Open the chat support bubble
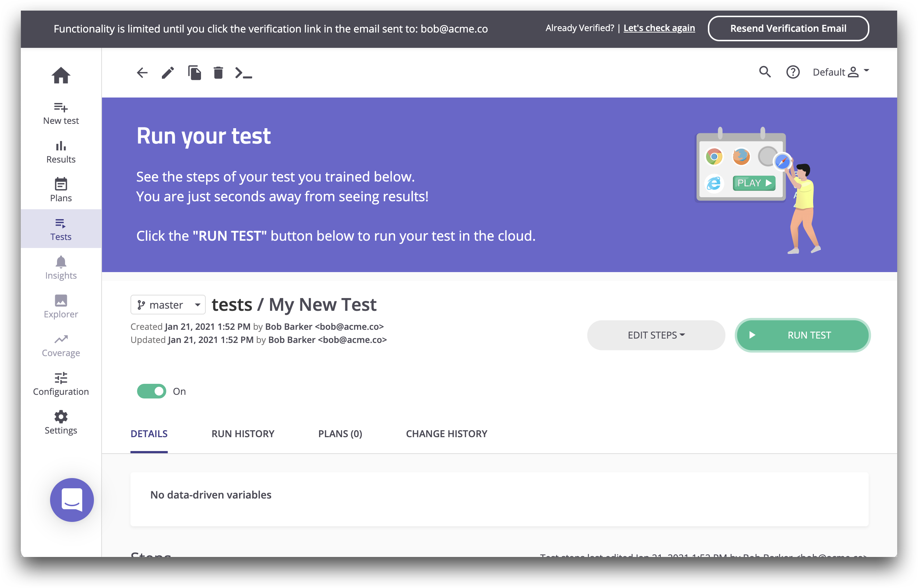918x588 pixels. click(x=72, y=499)
